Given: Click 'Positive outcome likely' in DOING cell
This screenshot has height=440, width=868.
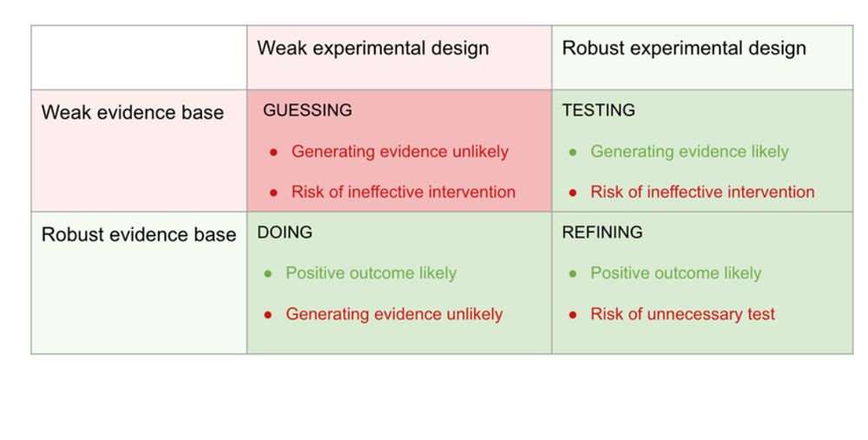Looking at the screenshot, I should point(371,273).
